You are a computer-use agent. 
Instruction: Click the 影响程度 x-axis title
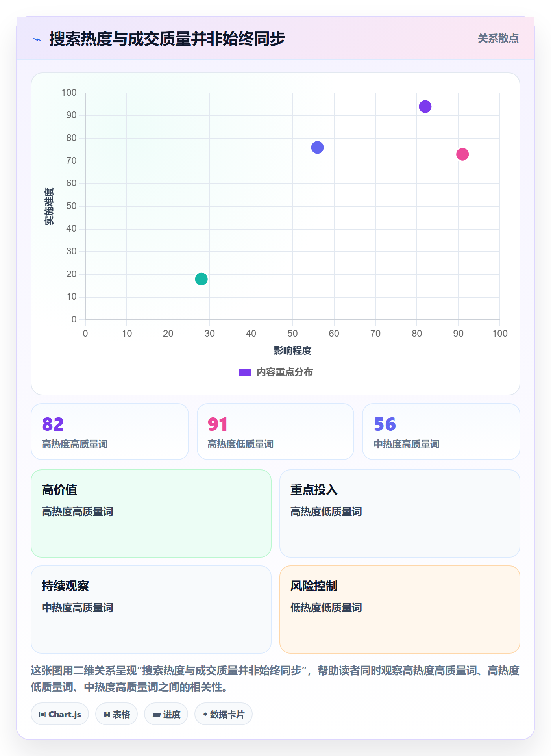[292, 350]
